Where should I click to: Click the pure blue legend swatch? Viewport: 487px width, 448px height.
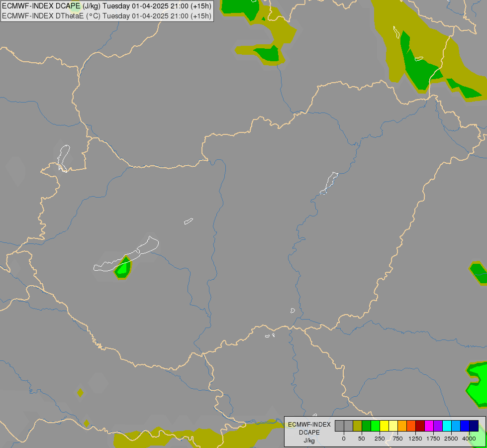click(465, 426)
